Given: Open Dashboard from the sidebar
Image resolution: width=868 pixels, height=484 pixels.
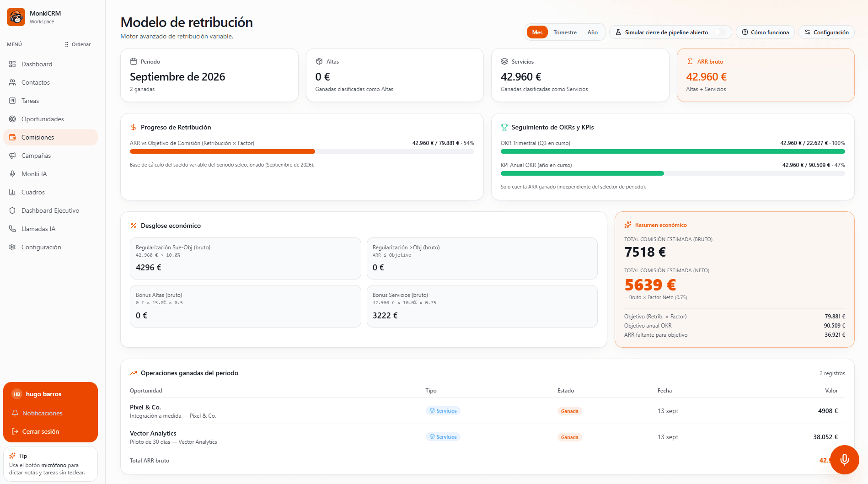Looking at the screenshot, I should pos(50,64).
